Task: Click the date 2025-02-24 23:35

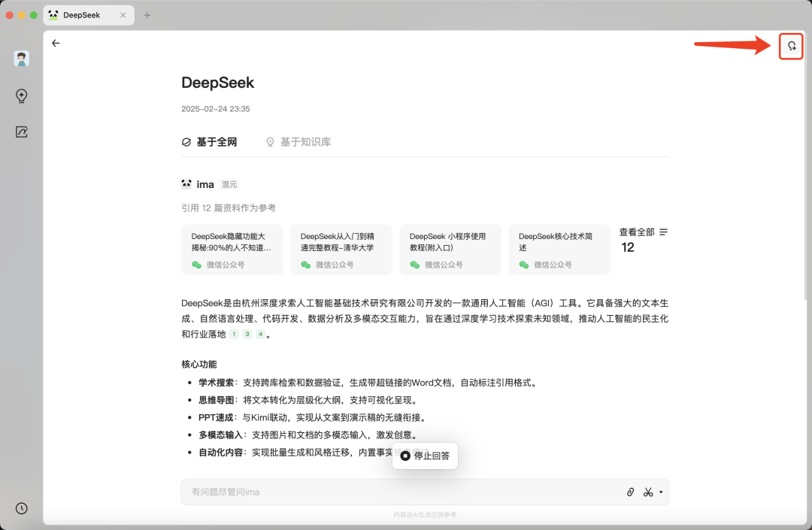Action: coord(216,109)
